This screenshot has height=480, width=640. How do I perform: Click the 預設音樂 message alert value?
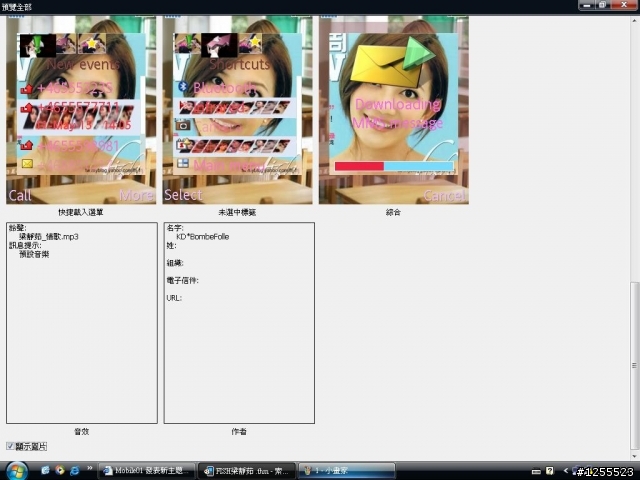pos(34,254)
